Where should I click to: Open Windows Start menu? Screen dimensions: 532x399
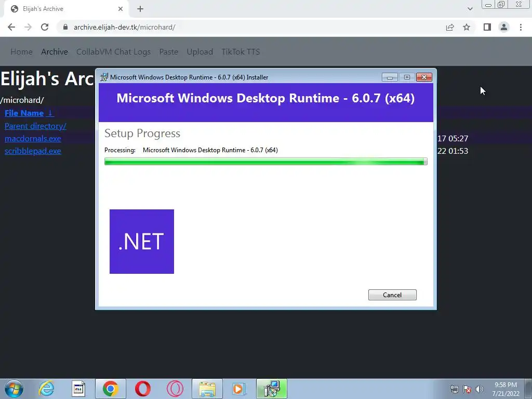pyautogui.click(x=14, y=389)
